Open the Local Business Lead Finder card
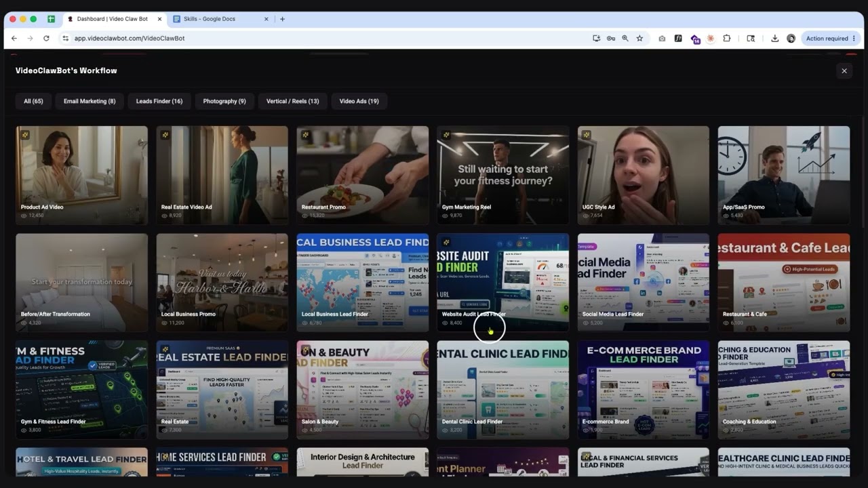Screen dimensions: 868x488 pos(362,283)
